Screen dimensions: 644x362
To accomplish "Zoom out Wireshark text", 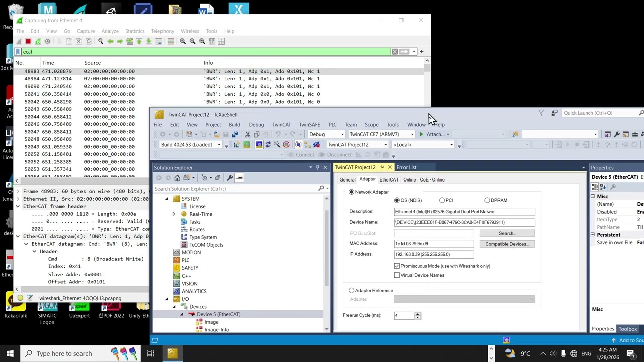I will pos(192,41).
